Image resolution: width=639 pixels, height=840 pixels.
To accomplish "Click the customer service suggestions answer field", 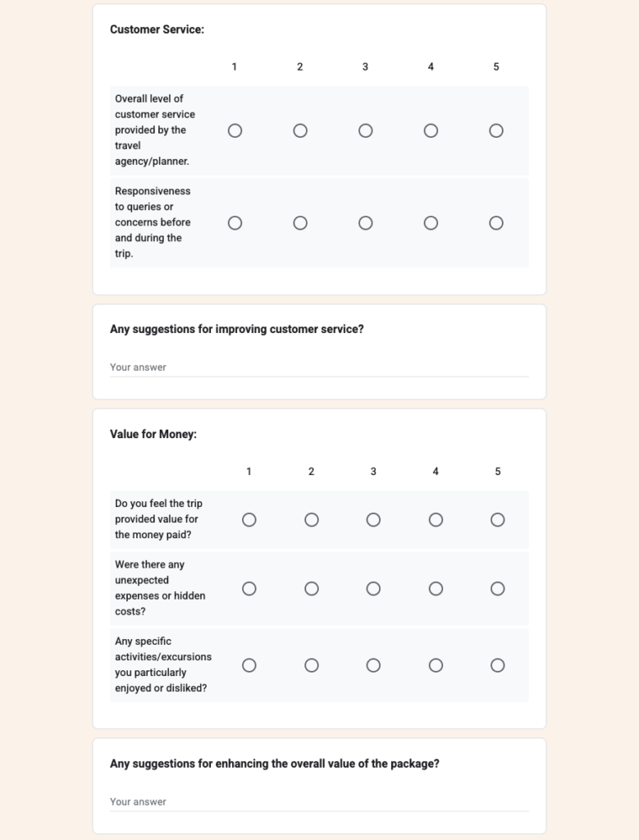I will [319, 367].
